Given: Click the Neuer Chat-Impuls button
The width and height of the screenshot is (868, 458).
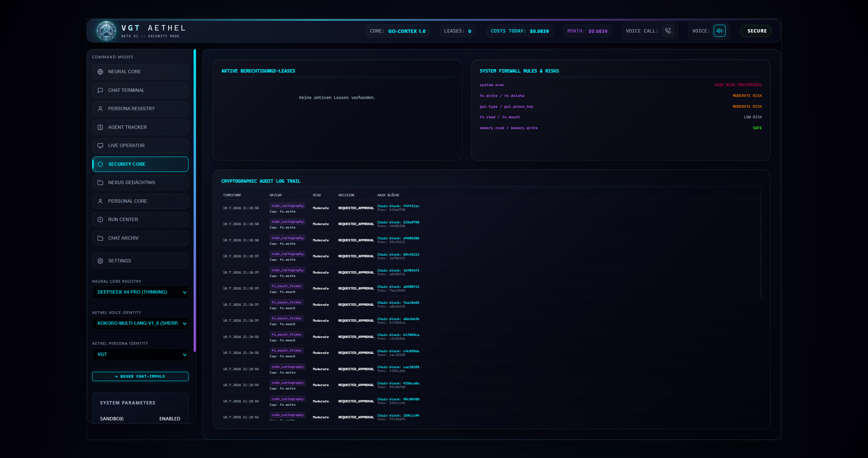Looking at the screenshot, I should coord(140,377).
